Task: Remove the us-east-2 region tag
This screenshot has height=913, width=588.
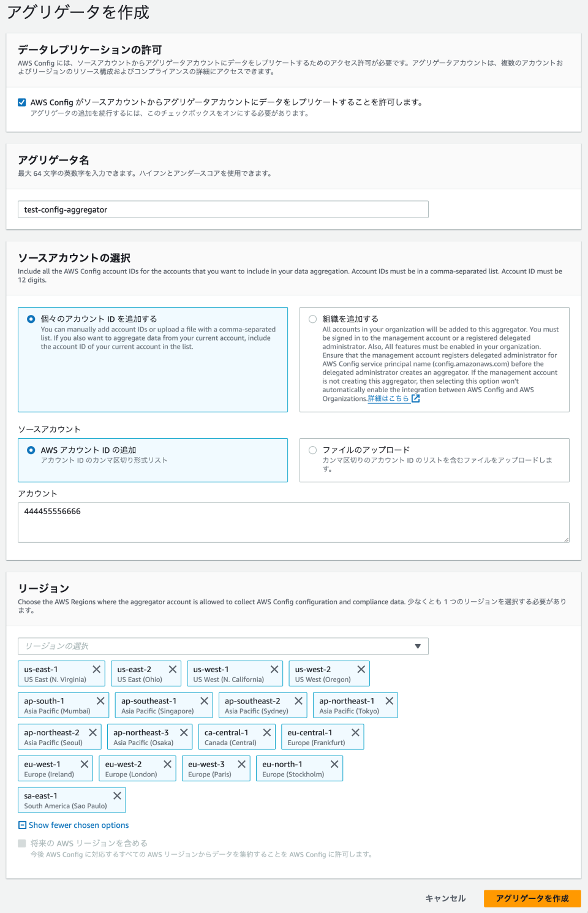Action: click(x=173, y=669)
